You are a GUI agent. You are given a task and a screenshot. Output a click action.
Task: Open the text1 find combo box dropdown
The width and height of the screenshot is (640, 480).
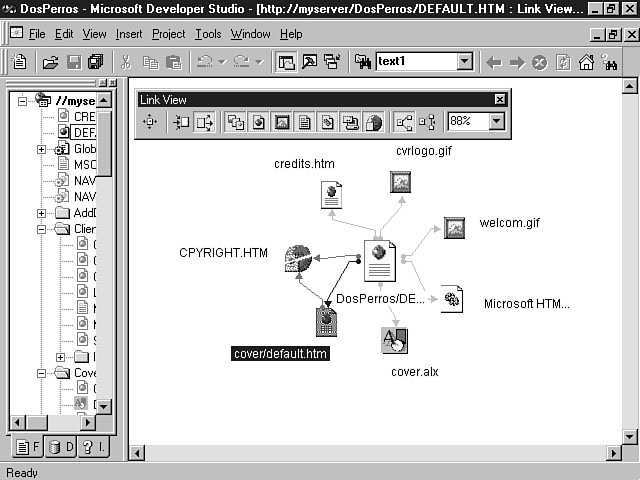[x=464, y=62]
